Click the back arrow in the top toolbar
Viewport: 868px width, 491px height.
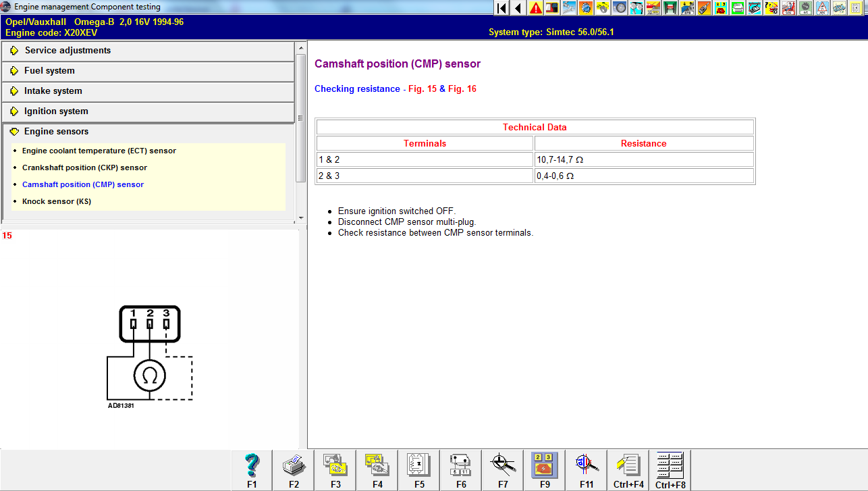(518, 8)
